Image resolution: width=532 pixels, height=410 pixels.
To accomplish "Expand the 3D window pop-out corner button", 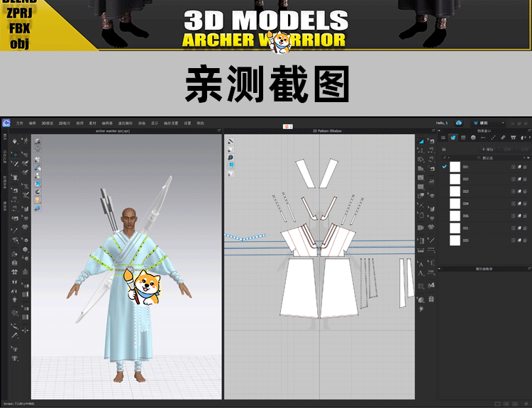I will 218,131.
